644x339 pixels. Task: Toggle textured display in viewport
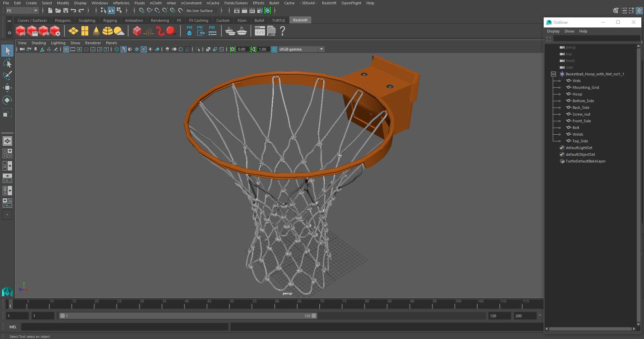click(x=144, y=49)
